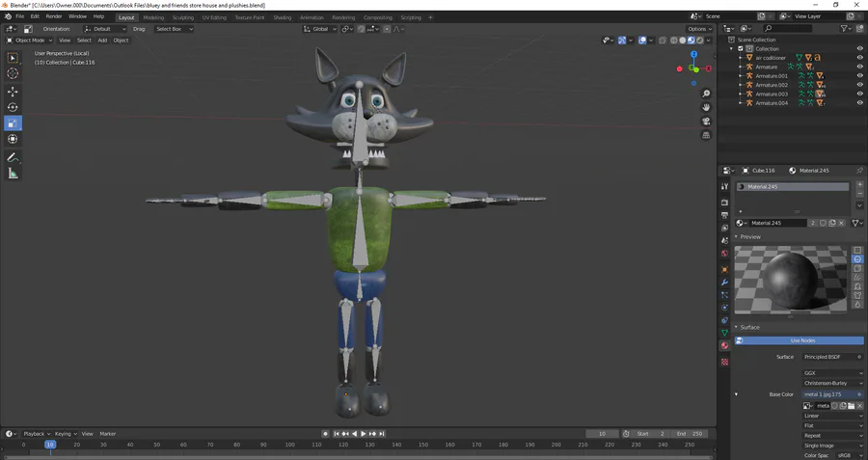
Task: Open the Object properties tab
Action: pos(724,270)
